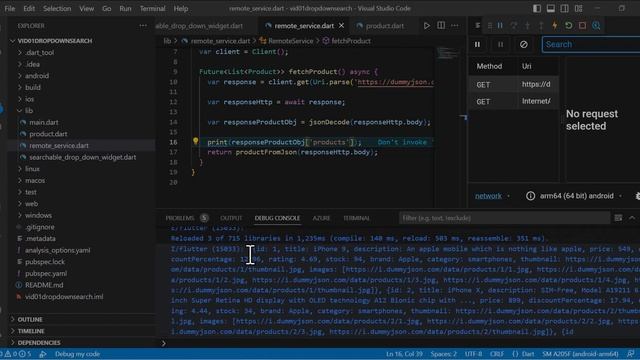Toggle primary sidebar layout icon
640x360 pixels.
tap(537, 8)
